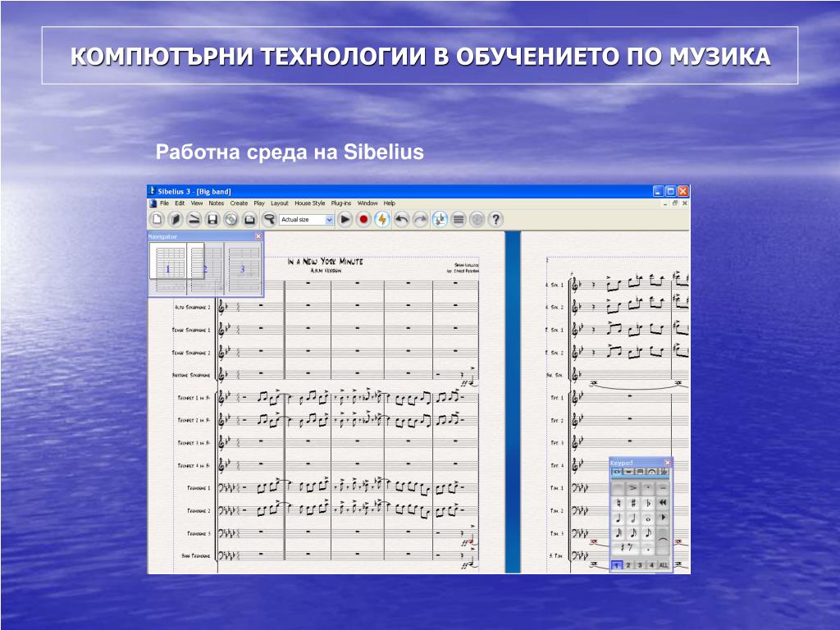Toggle the Mixer panel toolbar icon
This screenshot has height=630, width=840.
[x=477, y=219]
